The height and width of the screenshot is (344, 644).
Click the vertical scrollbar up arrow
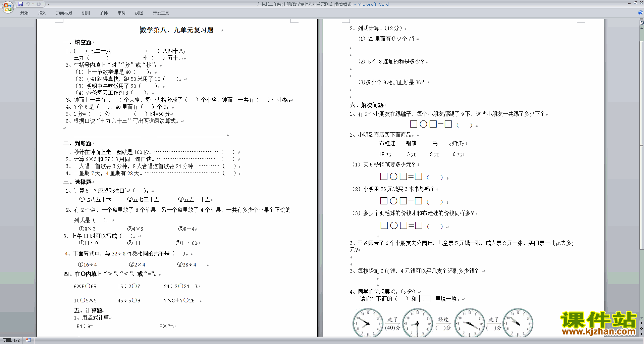coord(642,28)
